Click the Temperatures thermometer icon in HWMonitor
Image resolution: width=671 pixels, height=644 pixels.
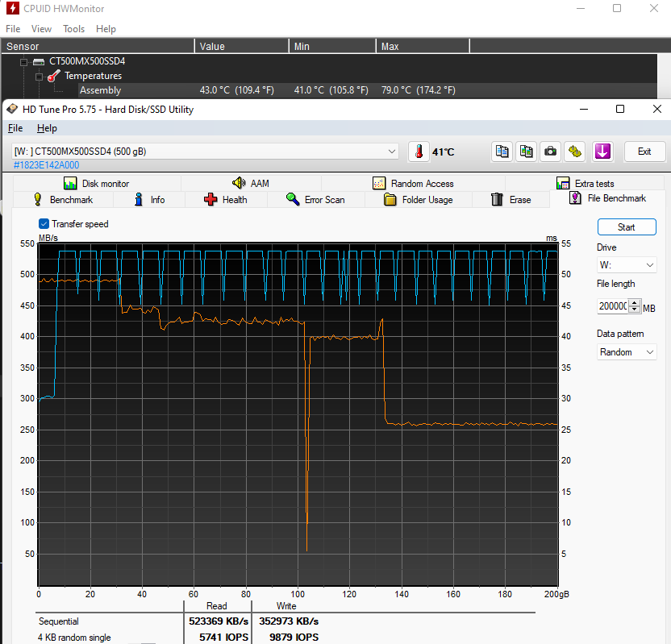pos(53,76)
